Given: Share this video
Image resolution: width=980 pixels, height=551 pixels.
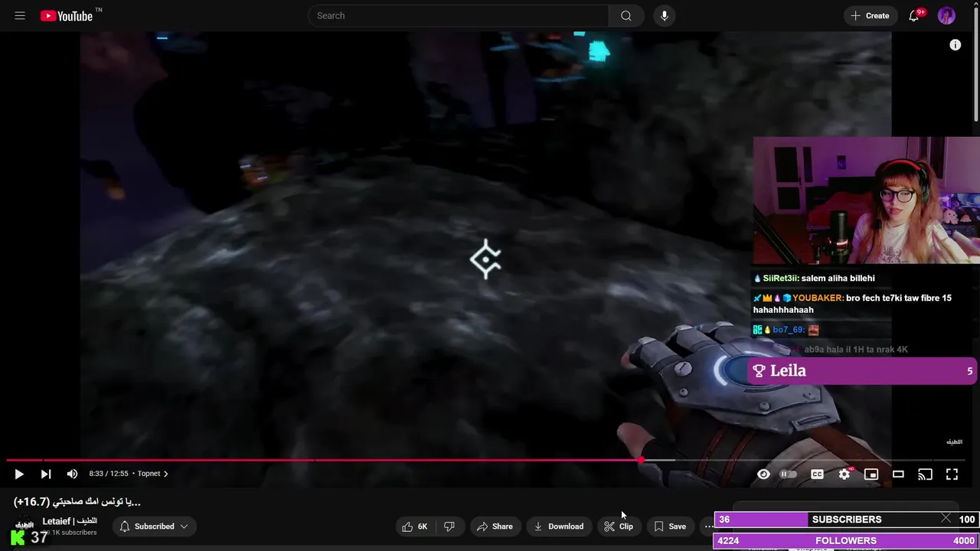Looking at the screenshot, I should pos(495,527).
